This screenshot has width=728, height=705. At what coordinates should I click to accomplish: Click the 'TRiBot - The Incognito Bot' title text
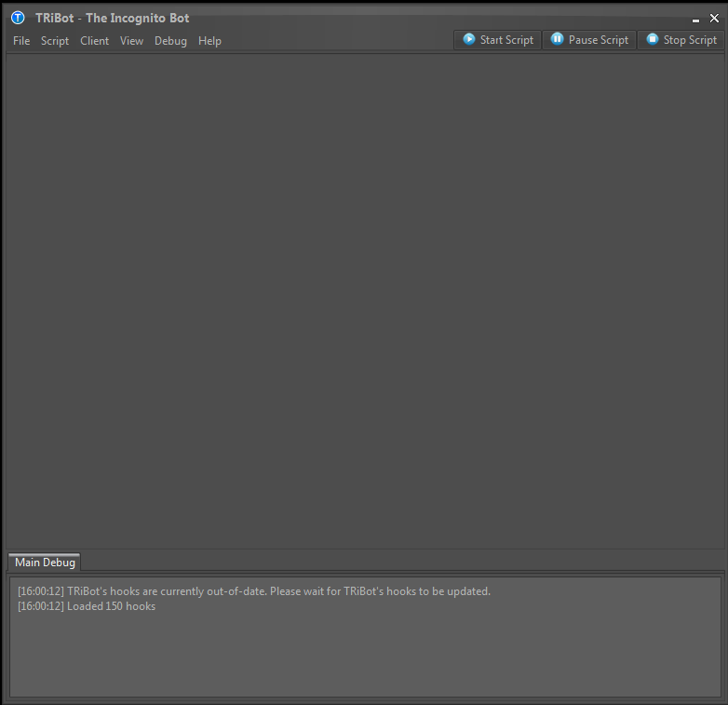click(113, 18)
